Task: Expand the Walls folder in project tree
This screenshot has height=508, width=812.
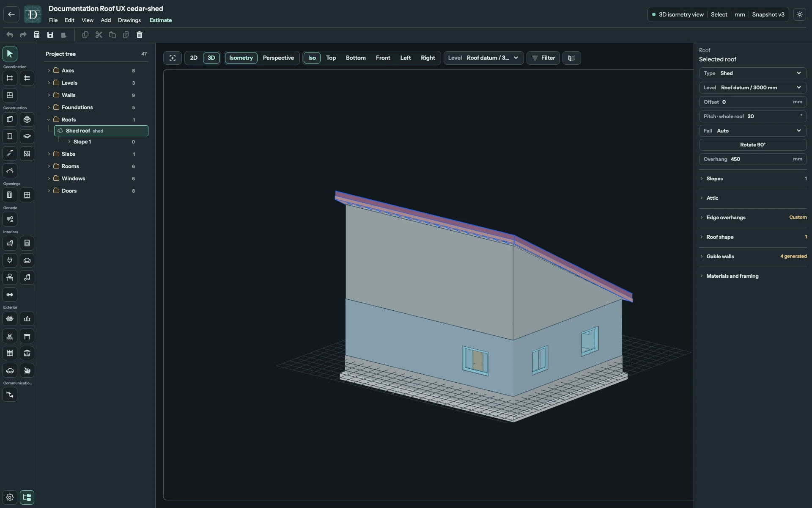Action: (49, 95)
